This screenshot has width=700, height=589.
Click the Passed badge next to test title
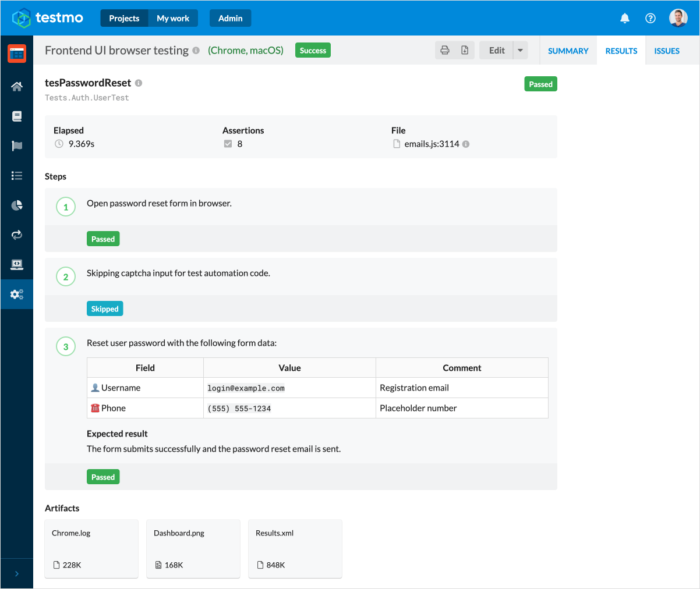click(540, 84)
